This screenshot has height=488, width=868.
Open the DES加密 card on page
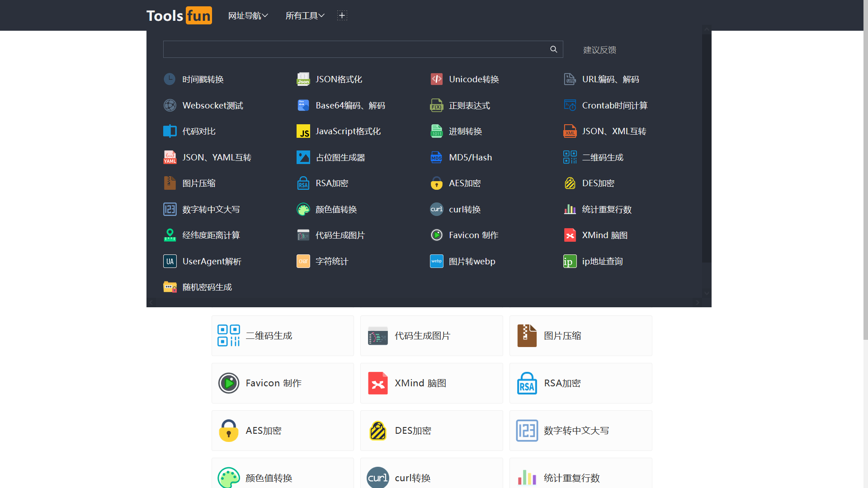(x=432, y=431)
